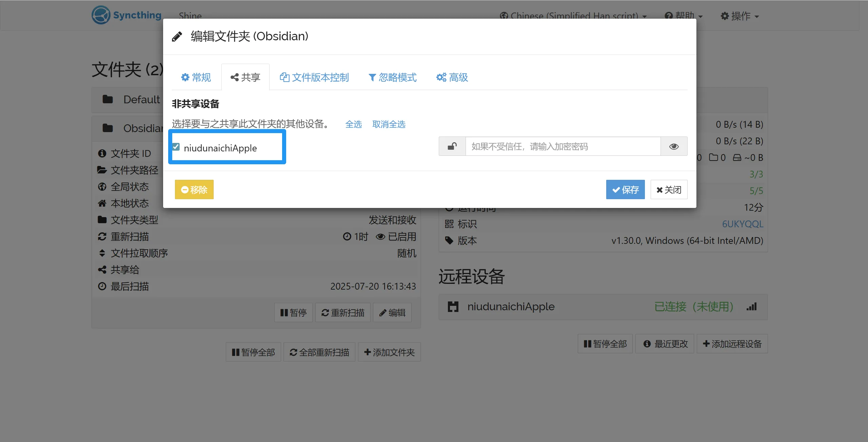Image resolution: width=868 pixels, height=442 pixels.
Task: Click the Syncthing logo icon
Action: click(101, 15)
